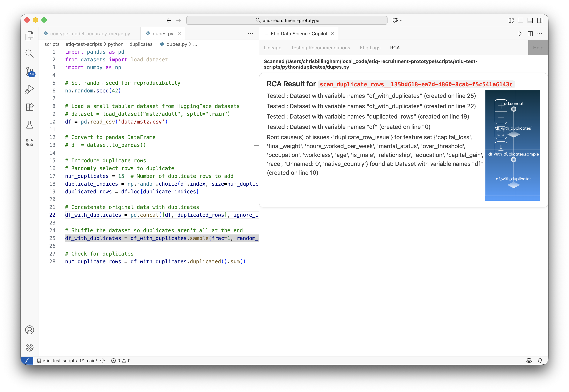Open Copilot chat dropdown chevron in title bar
The width and height of the screenshot is (569, 392).
[401, 20]
